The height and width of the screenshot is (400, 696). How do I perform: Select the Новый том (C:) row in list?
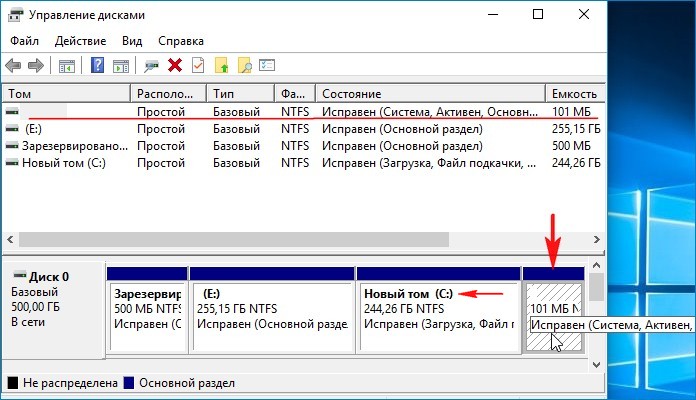[304, 162]
